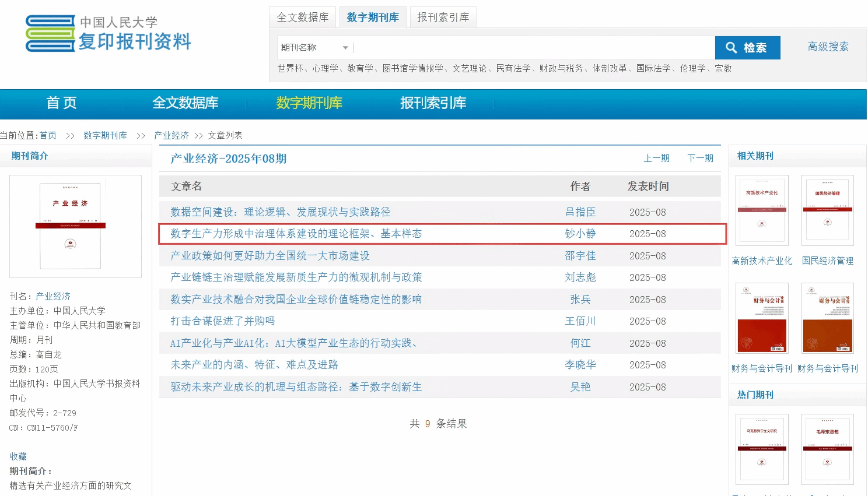Image resolution: width=868 pixels, height=496 pixels.
Task: Click 收藏 to bookmark this journal
Action: (18, 456)
